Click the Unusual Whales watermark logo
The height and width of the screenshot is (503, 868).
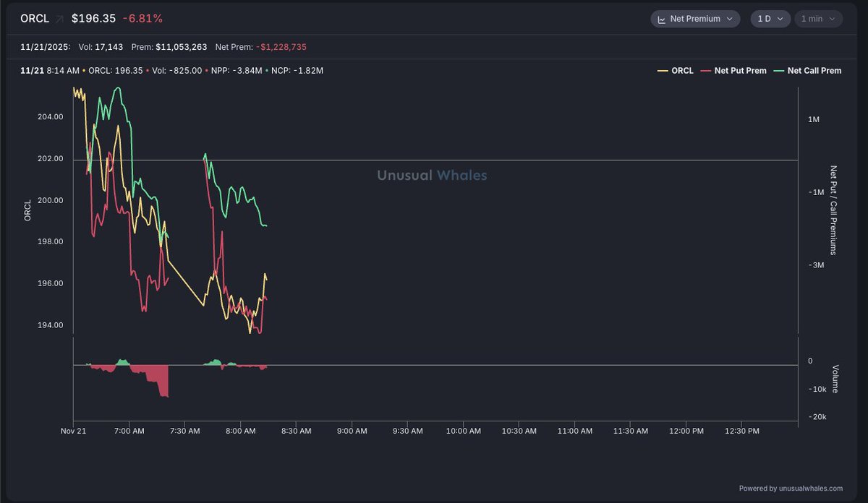(x=432, y=175)
